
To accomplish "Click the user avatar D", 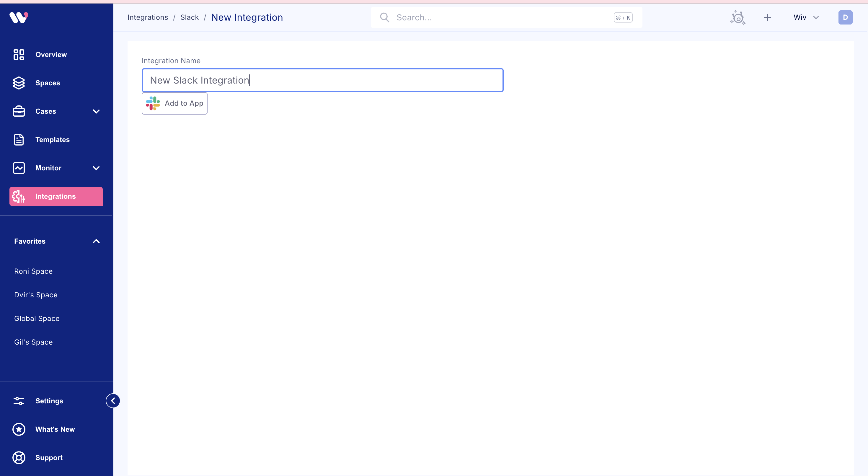I will click(845, 17).
